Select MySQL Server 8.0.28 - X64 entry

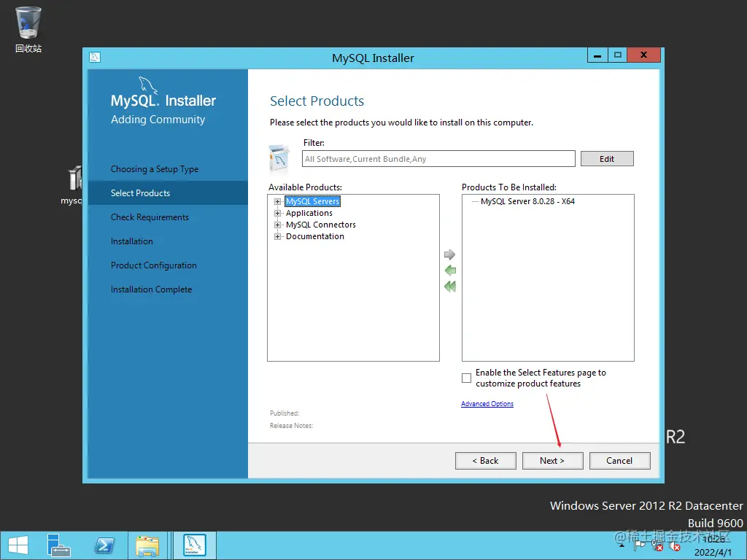point(527,201)
